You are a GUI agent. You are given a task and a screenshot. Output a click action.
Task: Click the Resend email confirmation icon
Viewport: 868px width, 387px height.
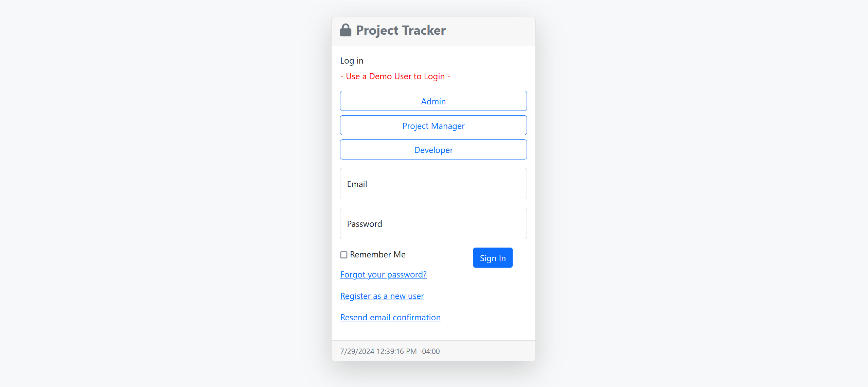[x=390, y=317]
